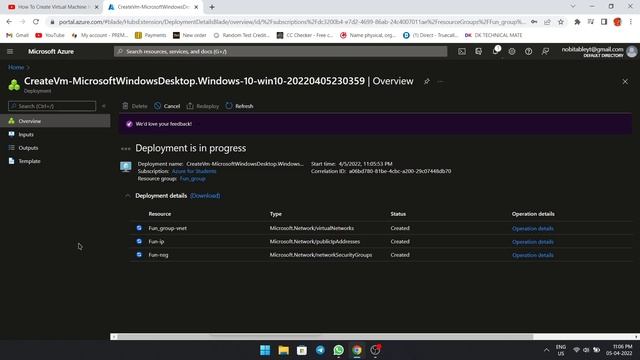Viewport: 640px width, 360px height.
Task: Open Operation details for Fun_group-vnet
Action: click(533, 229)
